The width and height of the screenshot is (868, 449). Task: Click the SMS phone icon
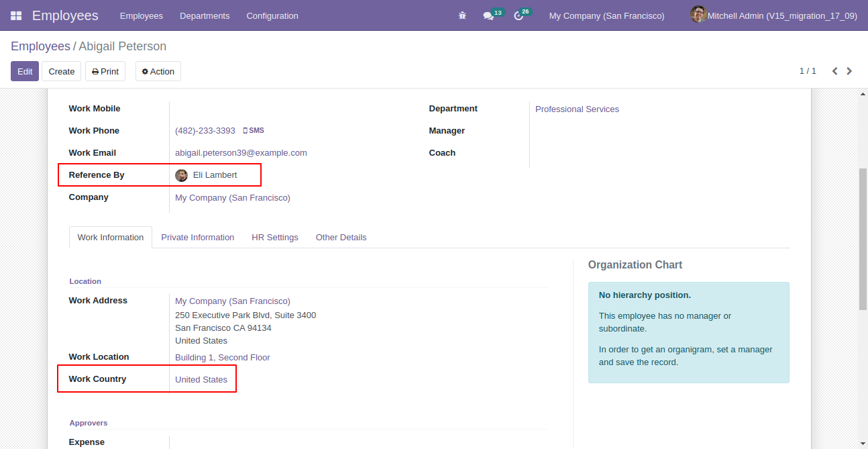coord(245,131)
